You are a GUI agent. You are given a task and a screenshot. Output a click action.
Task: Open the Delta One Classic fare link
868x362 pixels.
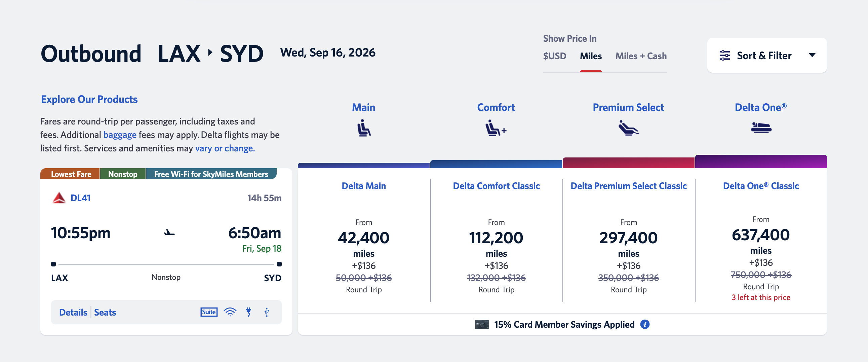tap(761, 186)
